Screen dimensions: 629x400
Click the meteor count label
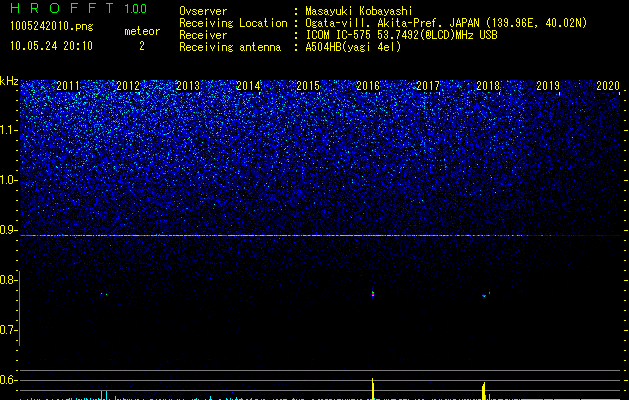[x=142, y=31]
